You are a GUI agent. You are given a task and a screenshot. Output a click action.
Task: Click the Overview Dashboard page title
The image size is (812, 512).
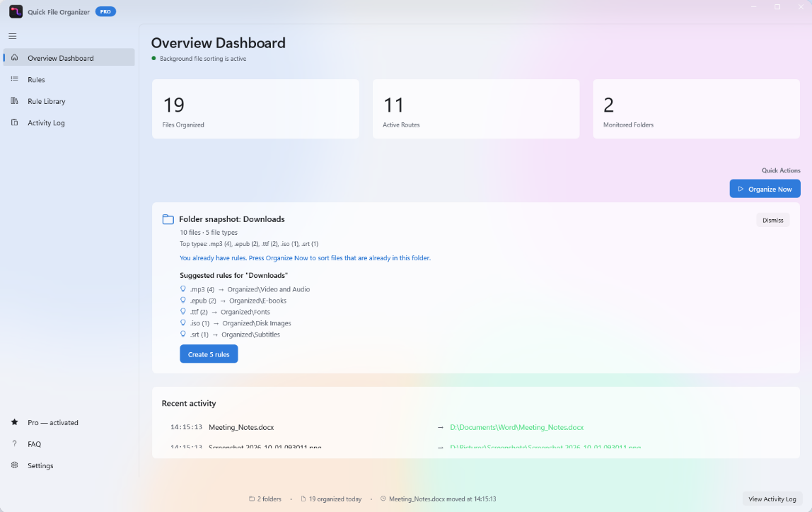pos(218,42)
